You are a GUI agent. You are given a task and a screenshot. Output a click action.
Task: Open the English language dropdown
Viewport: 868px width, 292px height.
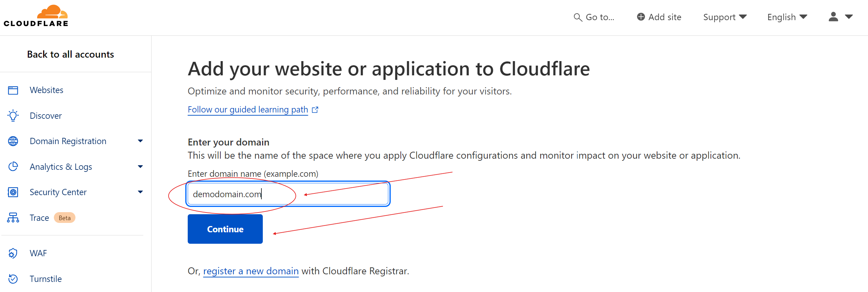(787, 17)
